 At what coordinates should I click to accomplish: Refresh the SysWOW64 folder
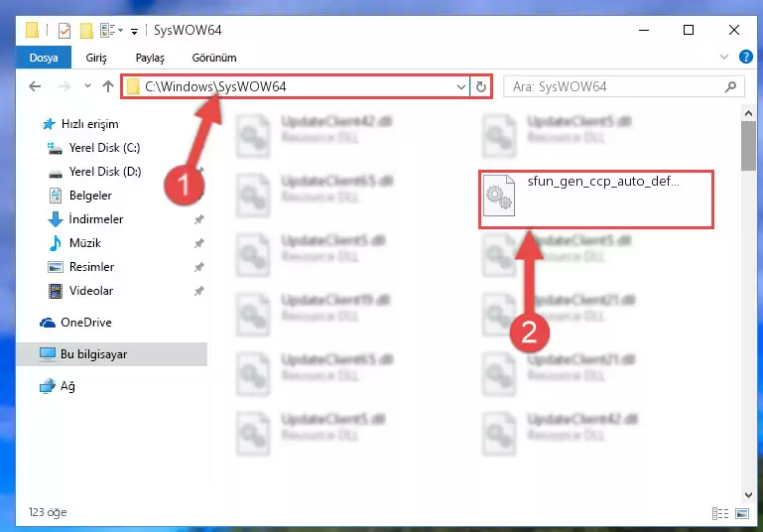481,87
